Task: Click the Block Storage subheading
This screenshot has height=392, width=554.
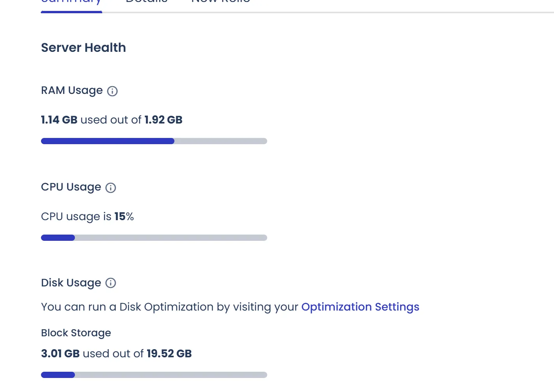Action: tap(76, 333)
